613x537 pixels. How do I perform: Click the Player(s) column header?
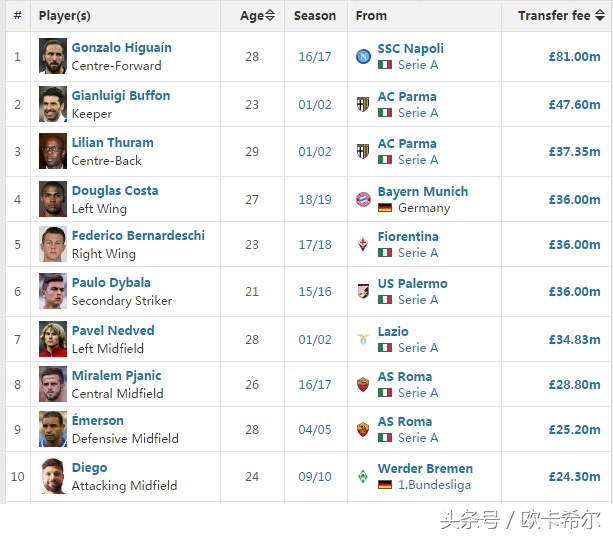pos(64,16)
